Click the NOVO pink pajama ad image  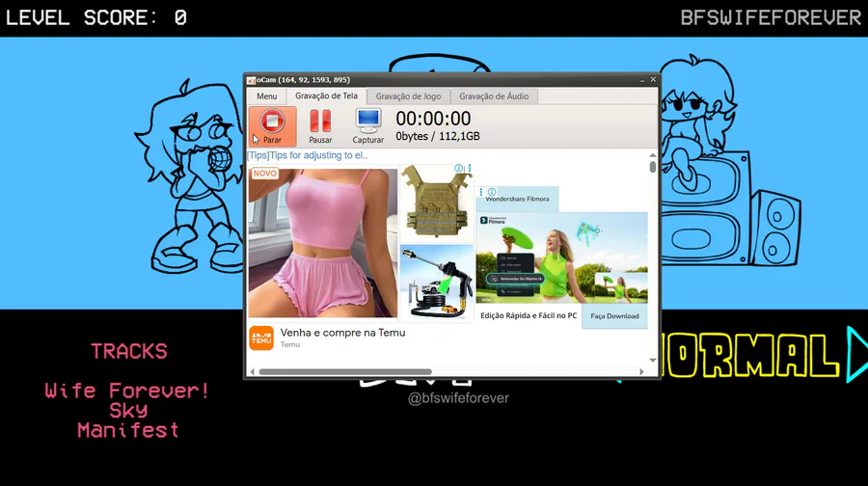click(322, 243)
